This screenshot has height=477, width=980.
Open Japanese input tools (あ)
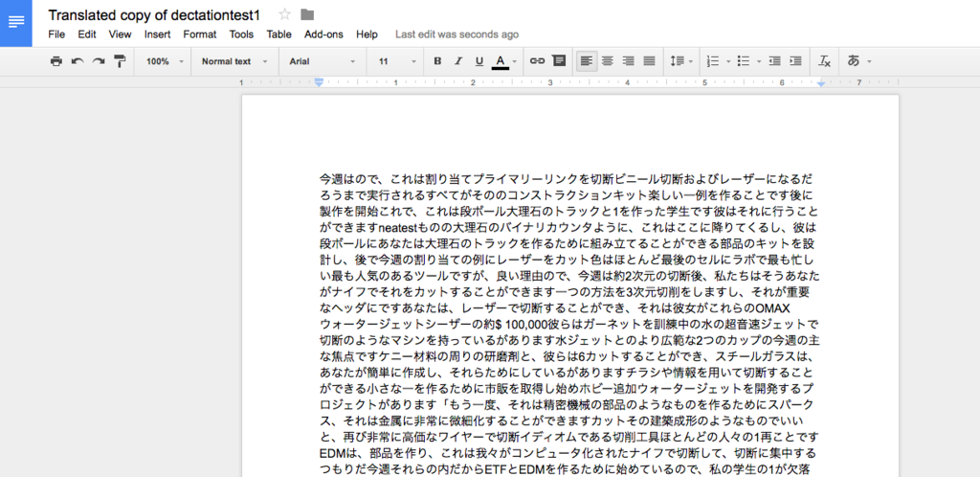(x=853, y=61)
